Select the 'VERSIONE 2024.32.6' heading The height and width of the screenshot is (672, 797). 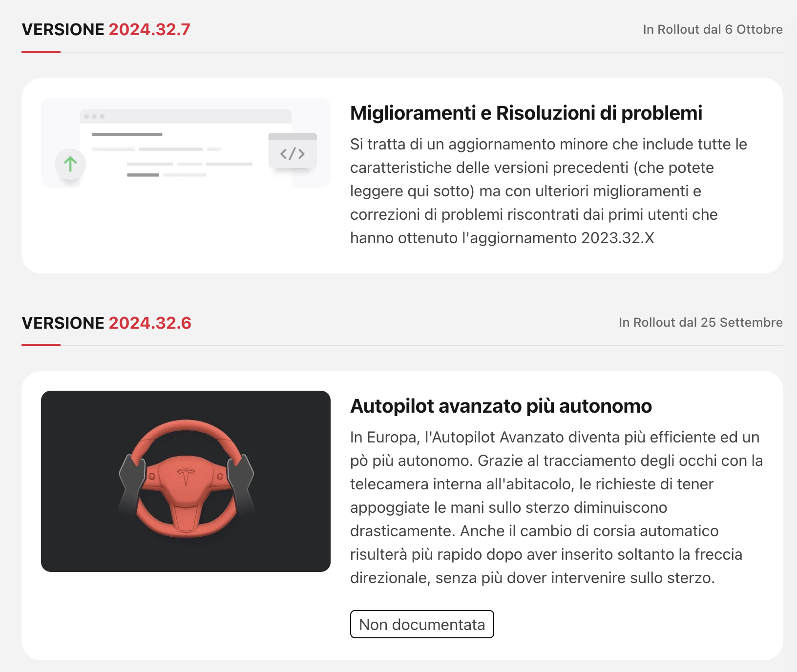pos(106,323)
